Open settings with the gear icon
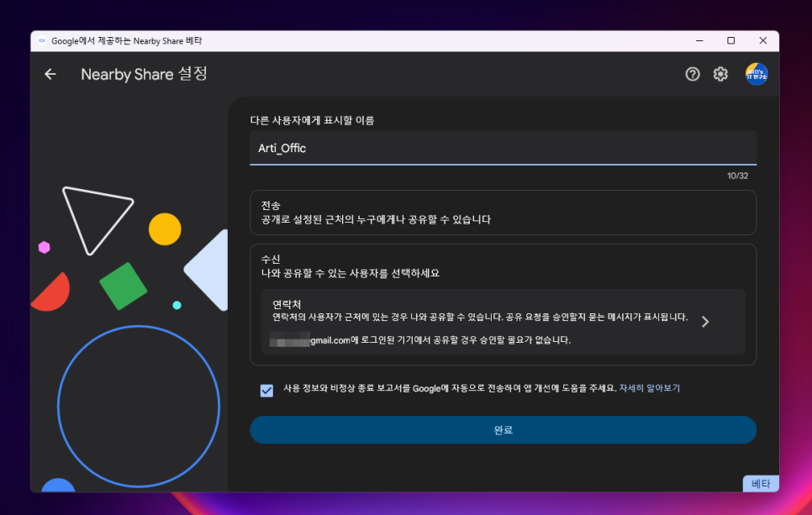Image resolution: width=812 pixels, height=515 pixels. coord(720,74)
